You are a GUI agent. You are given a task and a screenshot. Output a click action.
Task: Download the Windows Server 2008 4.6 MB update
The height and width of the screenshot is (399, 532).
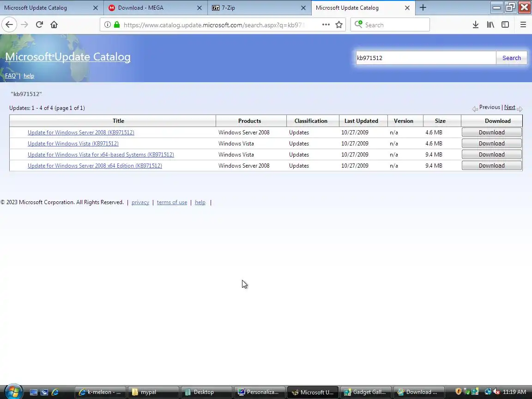(x=492, y=133)
